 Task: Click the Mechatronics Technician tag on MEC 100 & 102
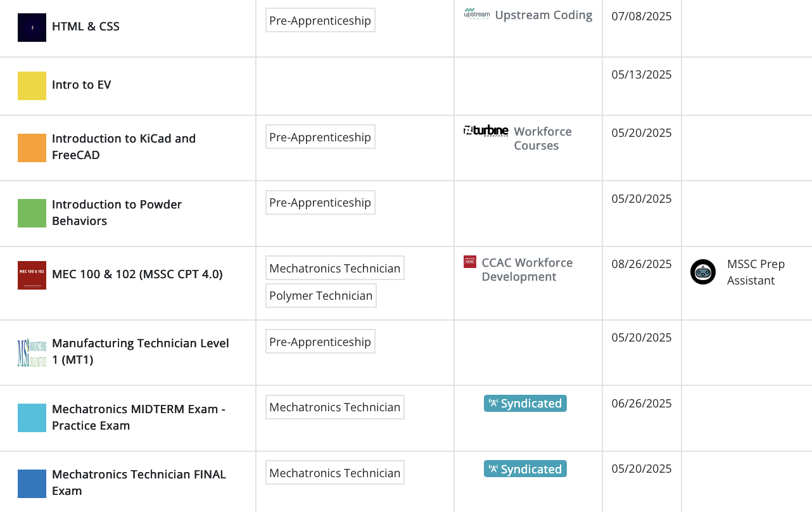[334, 267]
